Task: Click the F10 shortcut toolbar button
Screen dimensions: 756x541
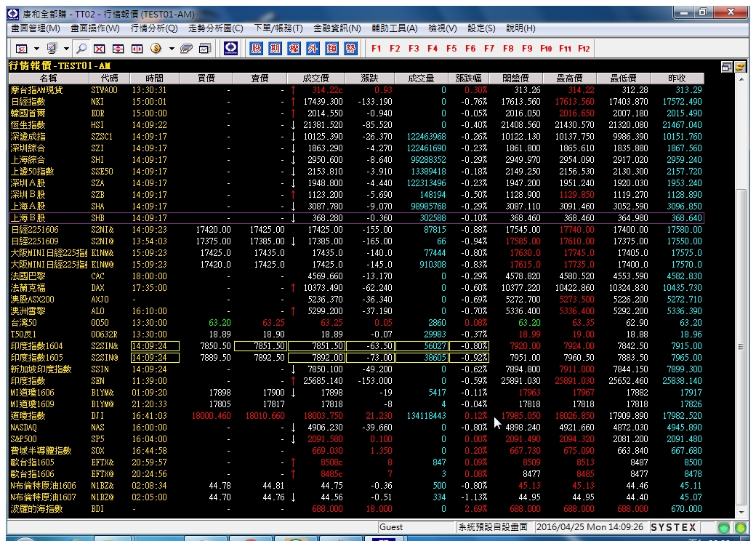Action: pyautogui.click(x=546, y=49)
